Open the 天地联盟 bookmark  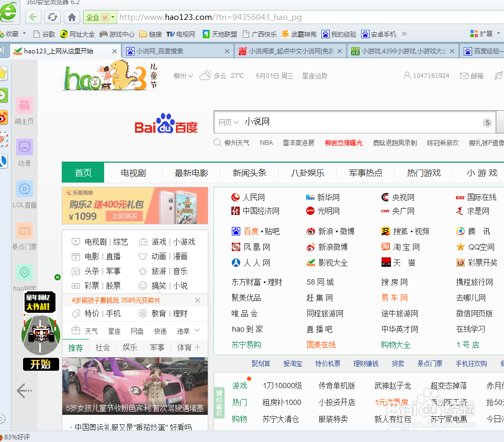[220, 34]
